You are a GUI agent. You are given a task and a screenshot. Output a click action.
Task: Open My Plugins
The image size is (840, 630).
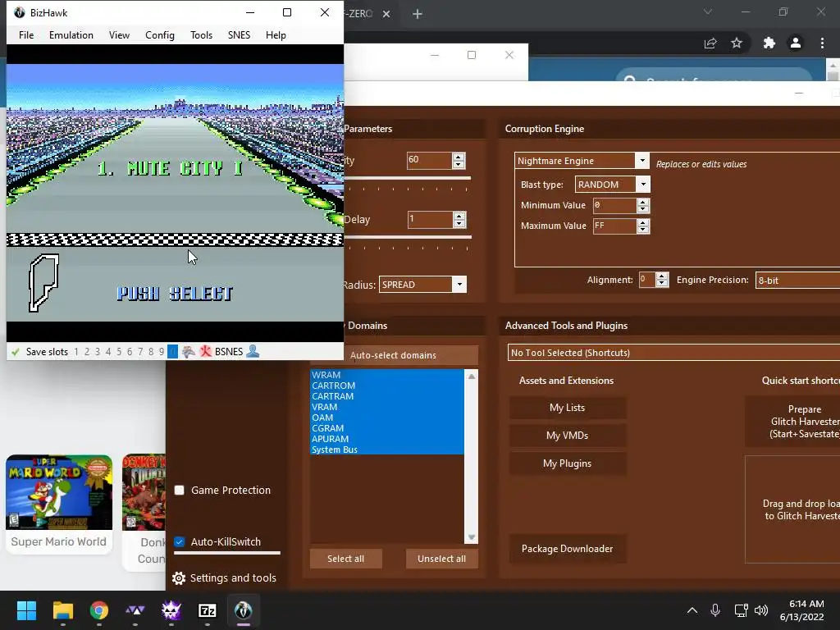568,463
